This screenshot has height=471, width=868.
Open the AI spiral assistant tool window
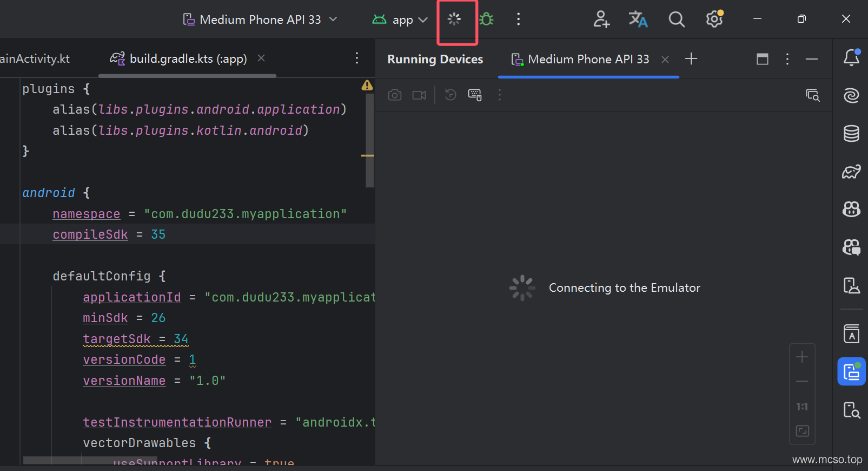coord(852,95)
